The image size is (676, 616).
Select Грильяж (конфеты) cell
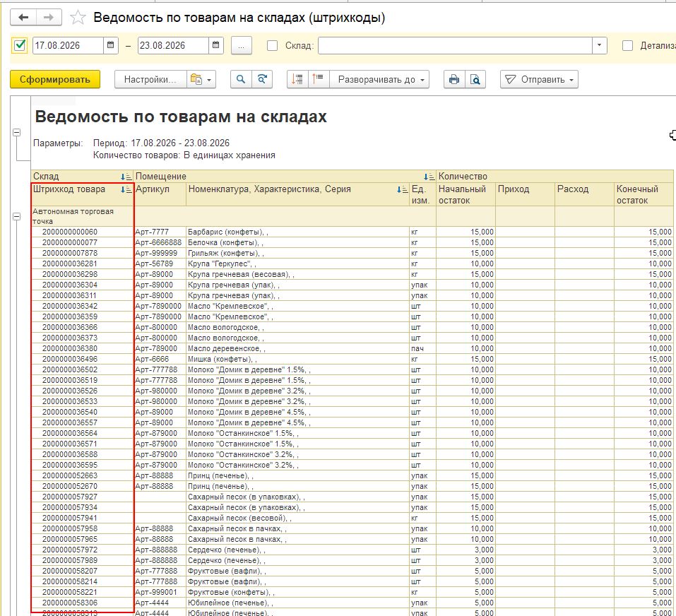297,253
